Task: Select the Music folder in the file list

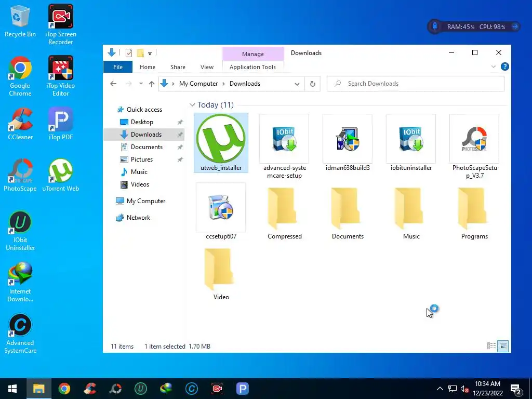Action: pos(411,213)
